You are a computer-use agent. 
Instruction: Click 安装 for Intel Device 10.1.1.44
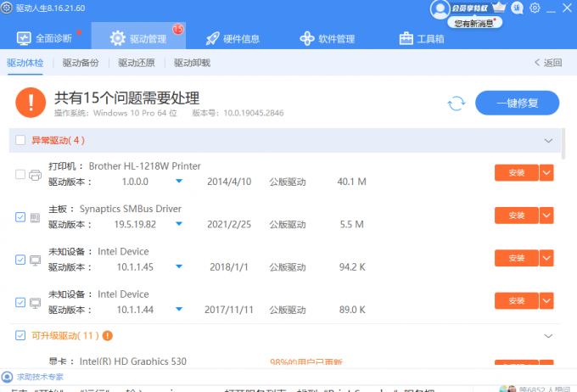click(517, 300)
